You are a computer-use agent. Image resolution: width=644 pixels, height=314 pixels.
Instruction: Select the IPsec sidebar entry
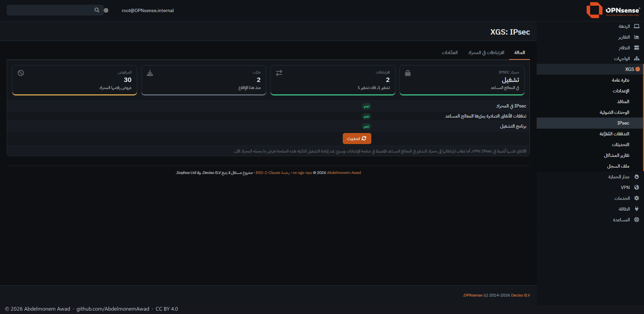tap(590, 123)
